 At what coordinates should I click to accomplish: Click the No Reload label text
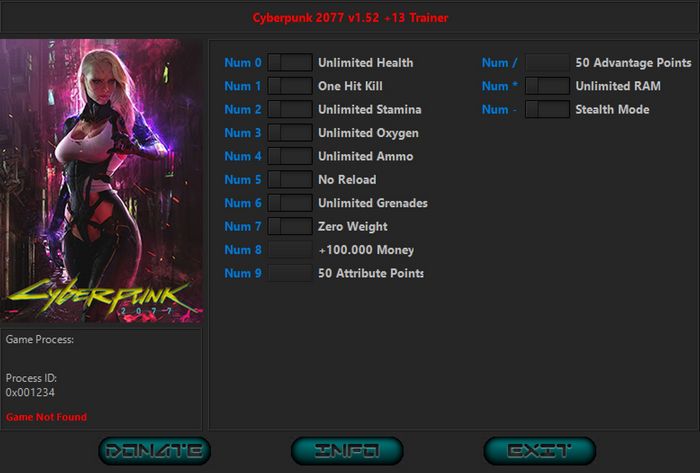(347, 179)
